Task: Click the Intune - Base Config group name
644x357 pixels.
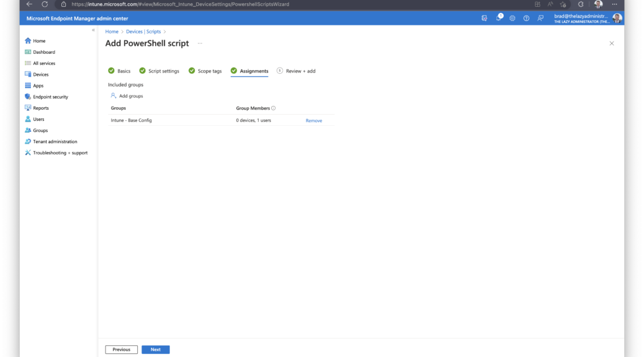Action: (x=132, y=120)
